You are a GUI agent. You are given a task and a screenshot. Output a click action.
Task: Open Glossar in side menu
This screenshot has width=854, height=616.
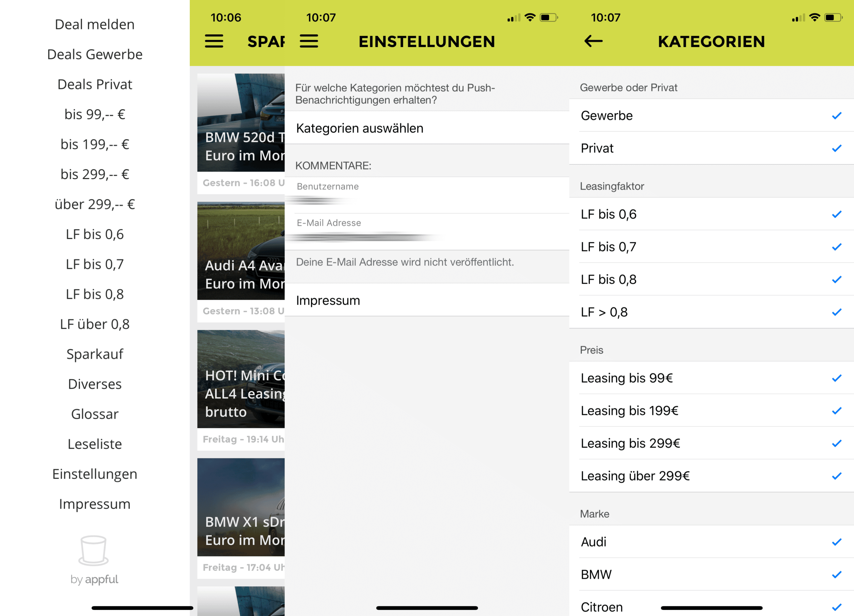(x=95, y=414)
